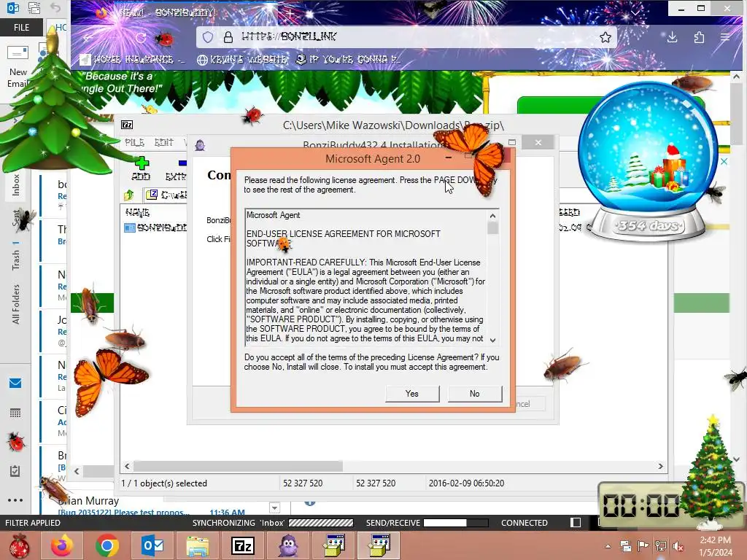
Task: Open the Kevin's Website bookmark
Action: click(x=242, y=60)
